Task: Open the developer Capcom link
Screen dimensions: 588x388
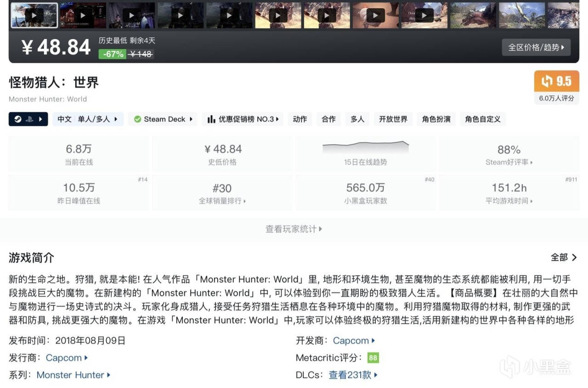Action: (x=354, y=341)
